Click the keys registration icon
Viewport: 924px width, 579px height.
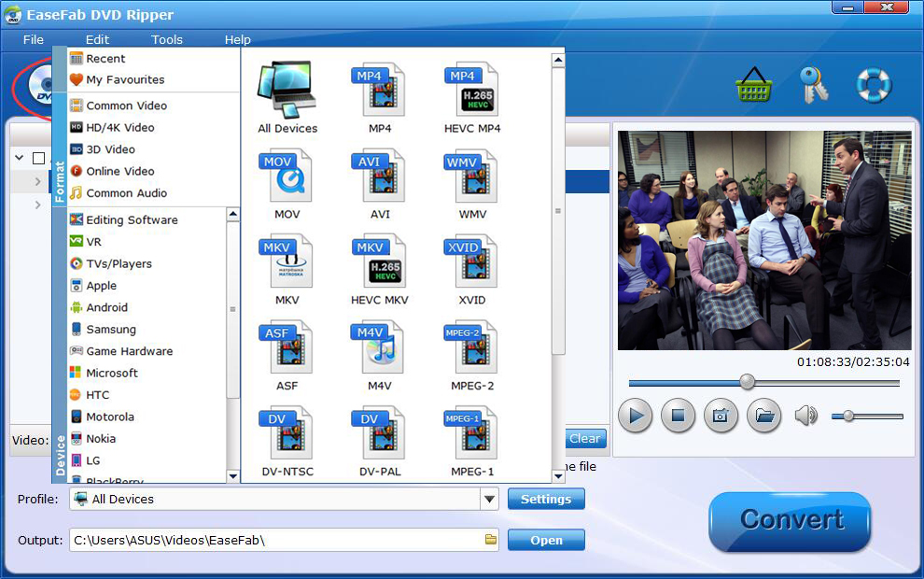[814, 85]
